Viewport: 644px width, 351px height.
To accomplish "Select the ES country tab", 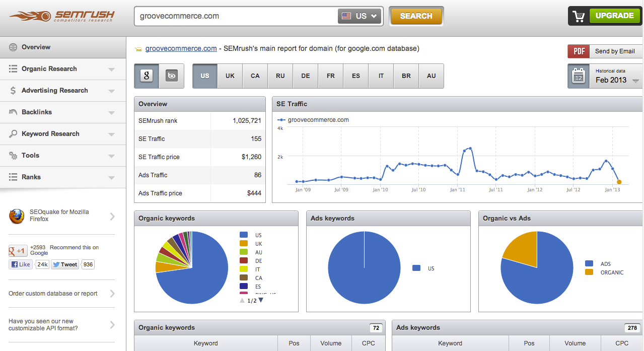I will pos(356,76).
